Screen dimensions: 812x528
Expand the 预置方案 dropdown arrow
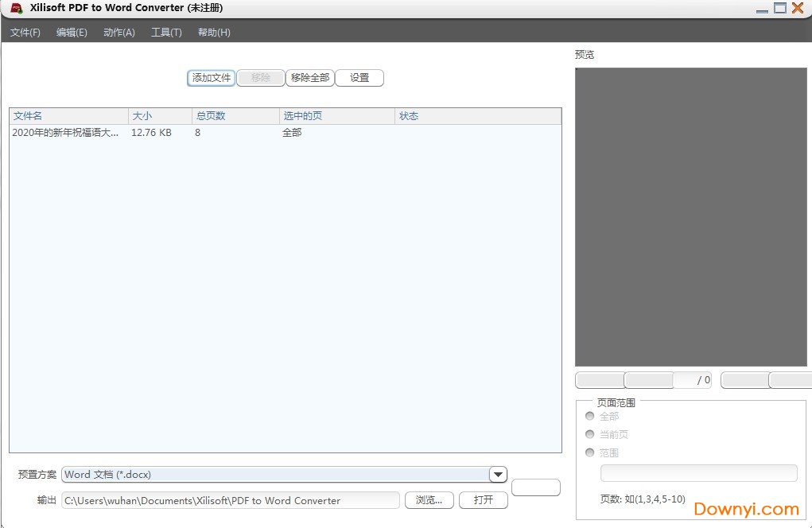pyautogui.click(x=498, y=475)
